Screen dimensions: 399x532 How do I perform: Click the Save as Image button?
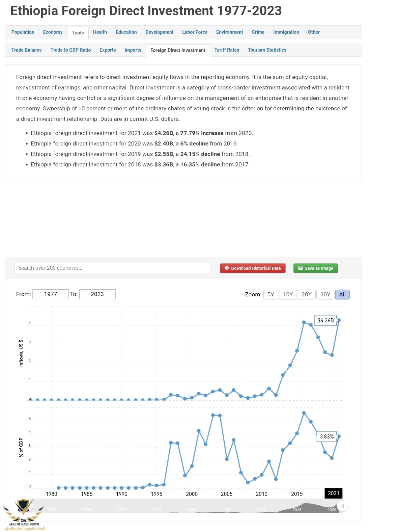(315, 268)
